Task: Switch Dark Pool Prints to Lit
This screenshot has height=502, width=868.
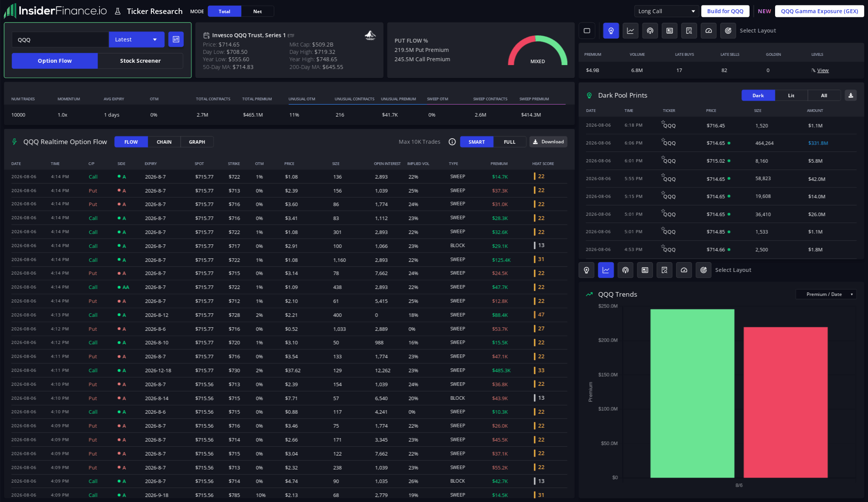Action: point(791,95)
